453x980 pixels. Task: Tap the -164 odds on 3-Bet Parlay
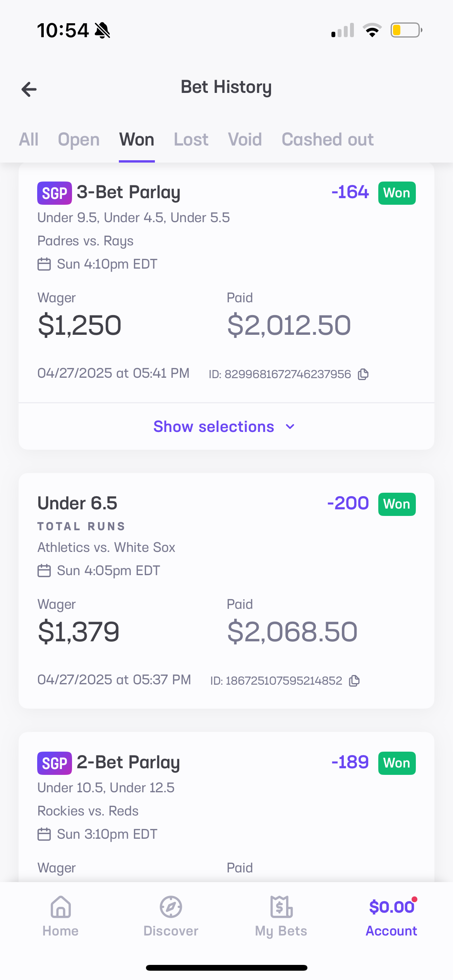[350, 192]
